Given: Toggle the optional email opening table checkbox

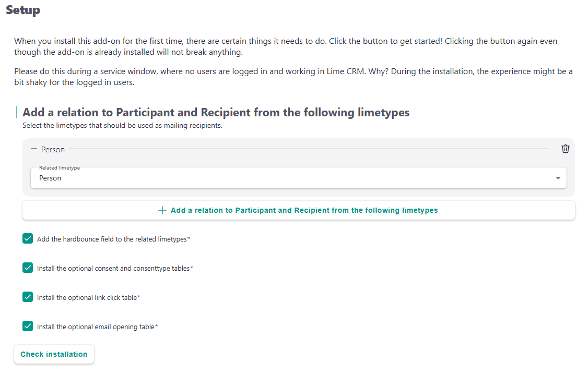Looking at the screenshot, I should pyautogui.click(x=28, y=327).
